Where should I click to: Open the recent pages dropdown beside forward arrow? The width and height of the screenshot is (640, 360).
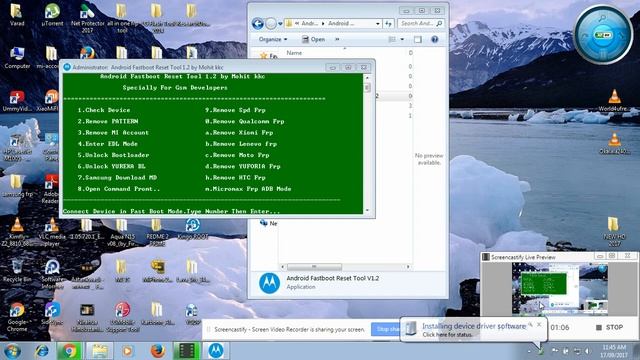coord(280,24)
